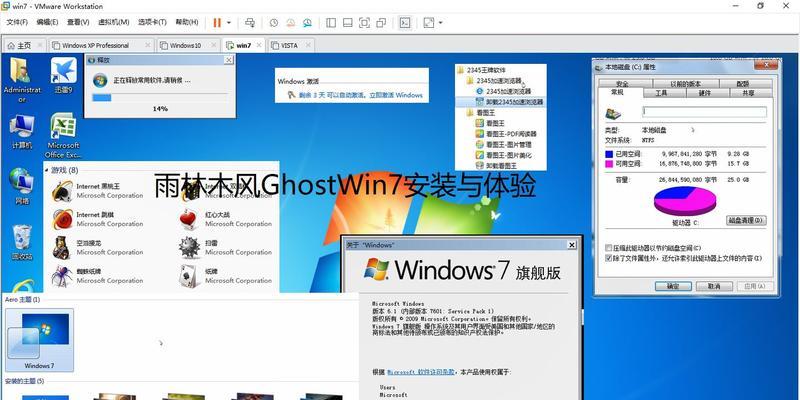Image resolution: width=800 pixels, height=400 pixels.
Task: Switch to the Windows10 VM tab
Action: (185, 45)
